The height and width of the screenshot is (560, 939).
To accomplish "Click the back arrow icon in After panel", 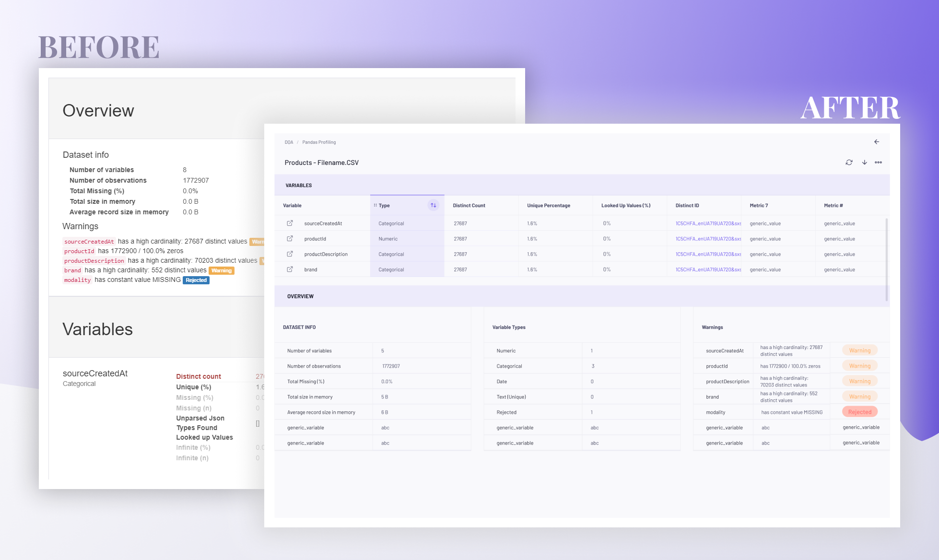I will coord(876,142).
